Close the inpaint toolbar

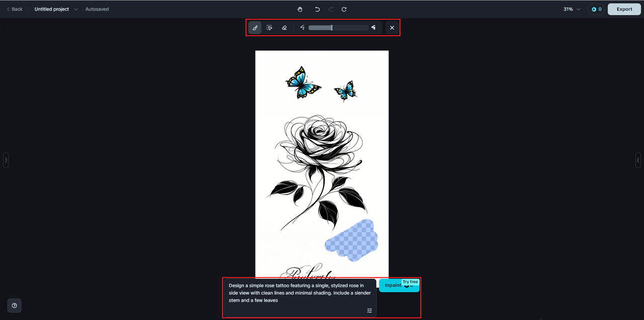click(392, 28)
